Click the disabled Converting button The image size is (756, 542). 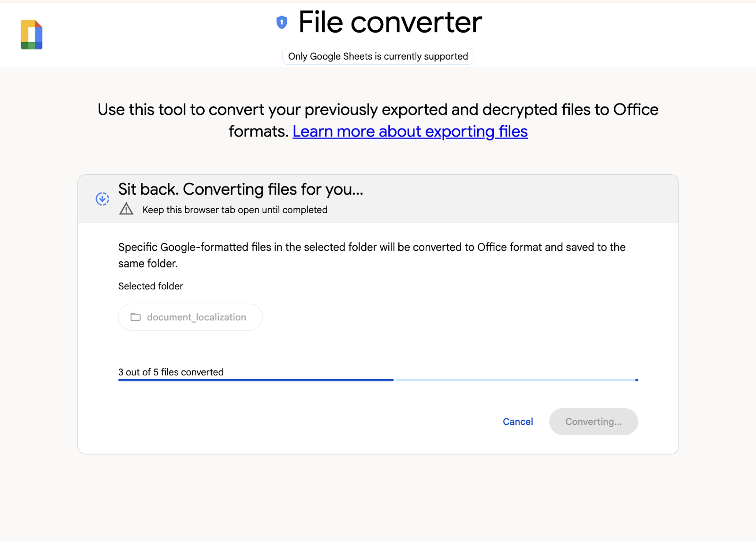[x=593, y=422]
